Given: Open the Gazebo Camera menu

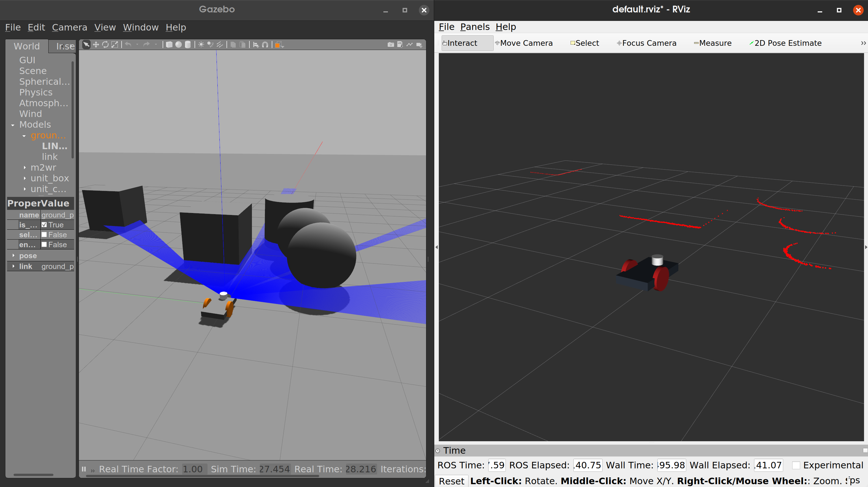Looking at the screenshot, I should click(x=70, y=27).
